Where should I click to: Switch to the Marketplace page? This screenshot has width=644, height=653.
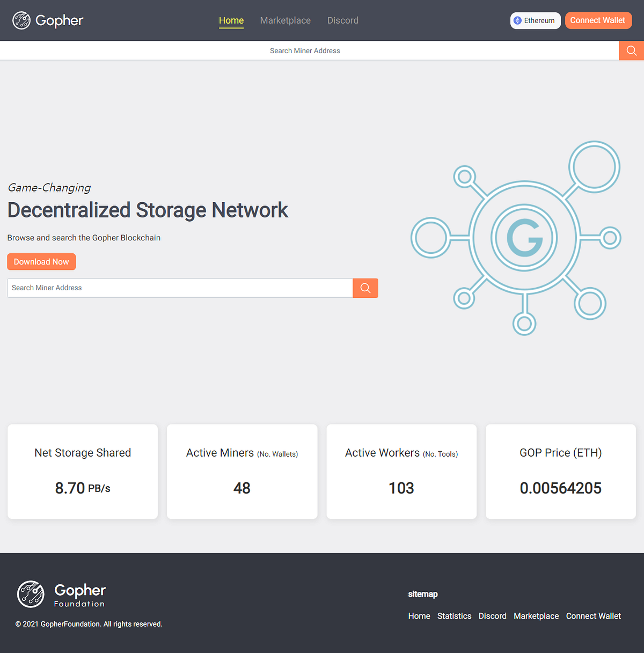click(285, 20)
